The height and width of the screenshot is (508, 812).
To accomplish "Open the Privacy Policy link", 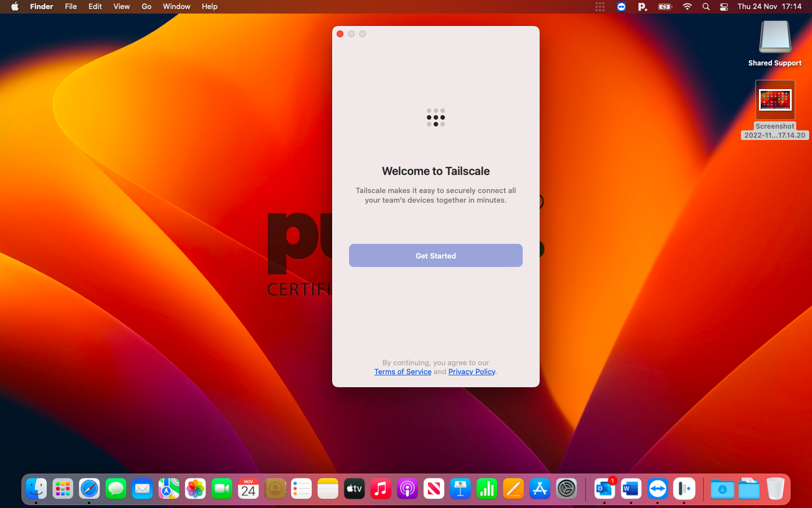I will pyautogui.click(x=471, y=372).
